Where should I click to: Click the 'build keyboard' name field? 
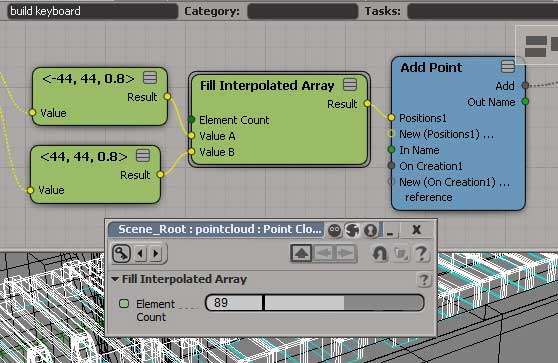[92, 11]
